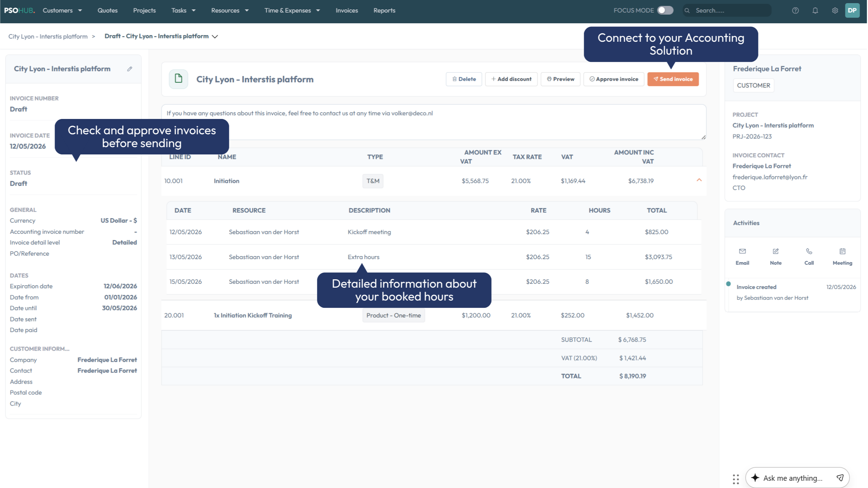Screen dimensions: 868x488
Task: Click the Delete invoice button
Action: (x=464, y=79)
